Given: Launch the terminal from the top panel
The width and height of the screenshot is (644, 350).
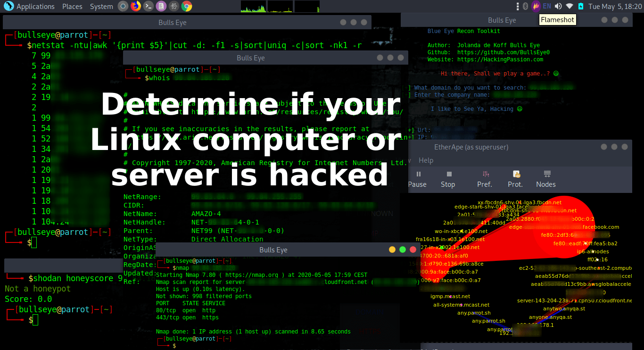Looking at the screenshot, I should pyautogui.click(x=149, y=6).
